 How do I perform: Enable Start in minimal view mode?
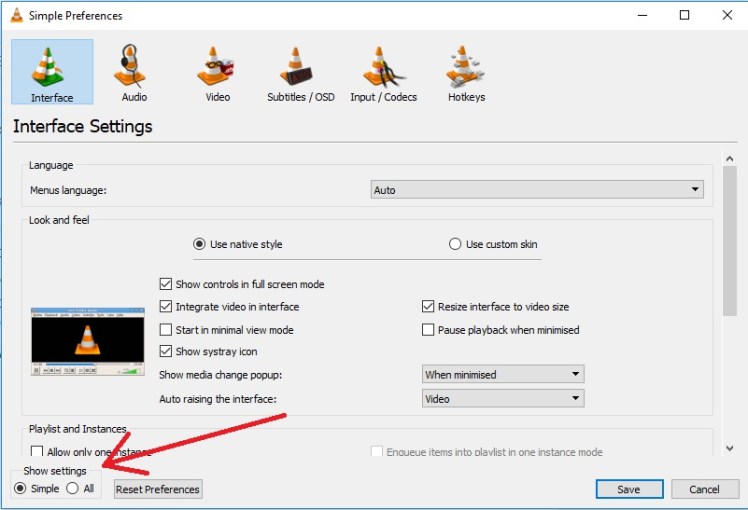[x=166, y=330]
